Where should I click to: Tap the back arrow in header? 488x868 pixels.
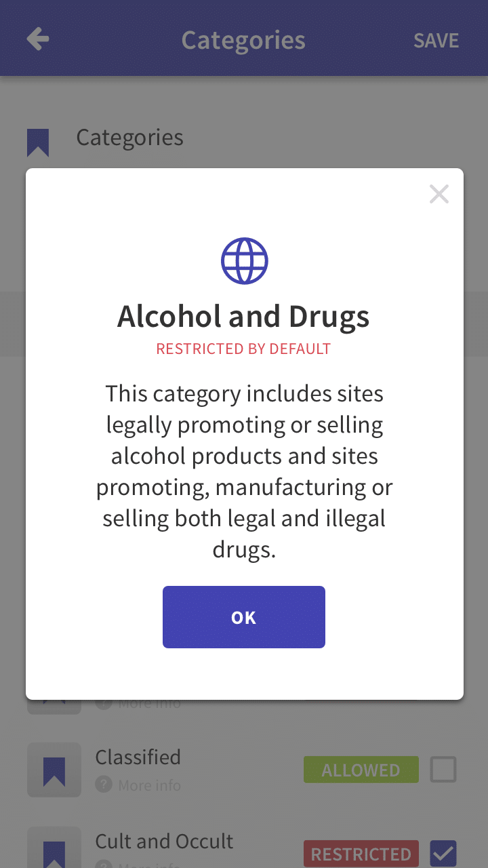point(38,39)
